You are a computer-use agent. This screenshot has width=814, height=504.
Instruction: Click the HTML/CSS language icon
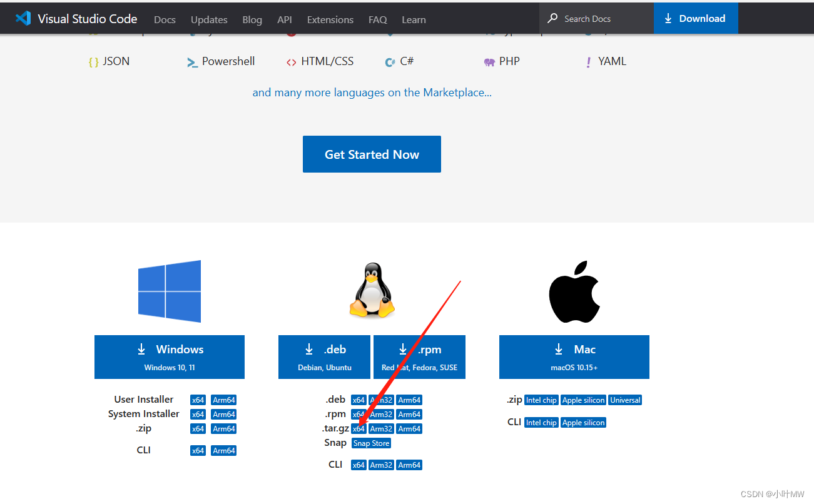291,62
